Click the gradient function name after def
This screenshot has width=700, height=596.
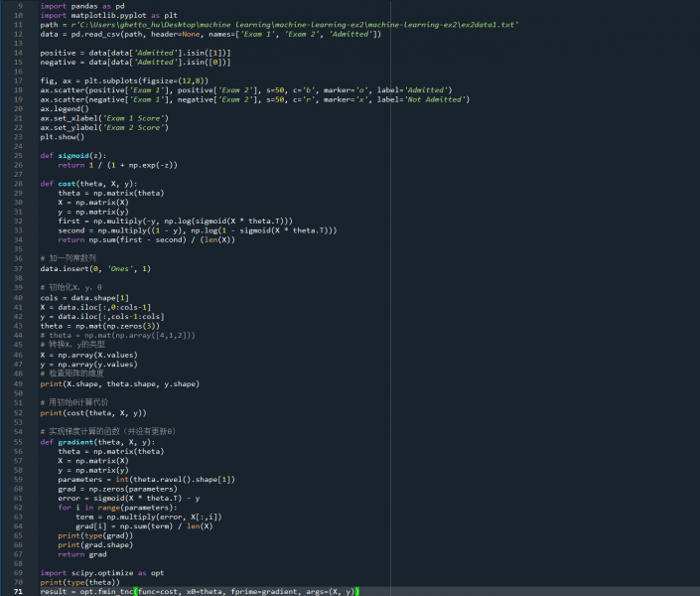[x=77, y=440]
